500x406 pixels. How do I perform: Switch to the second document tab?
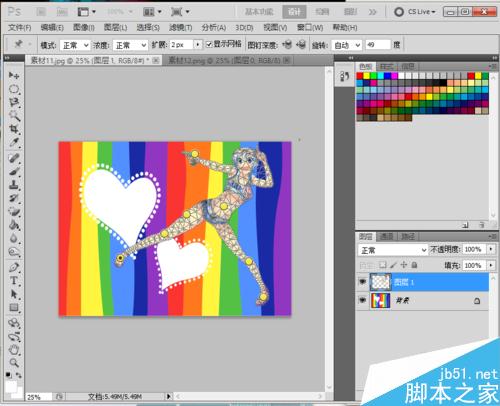pos(227,60)
